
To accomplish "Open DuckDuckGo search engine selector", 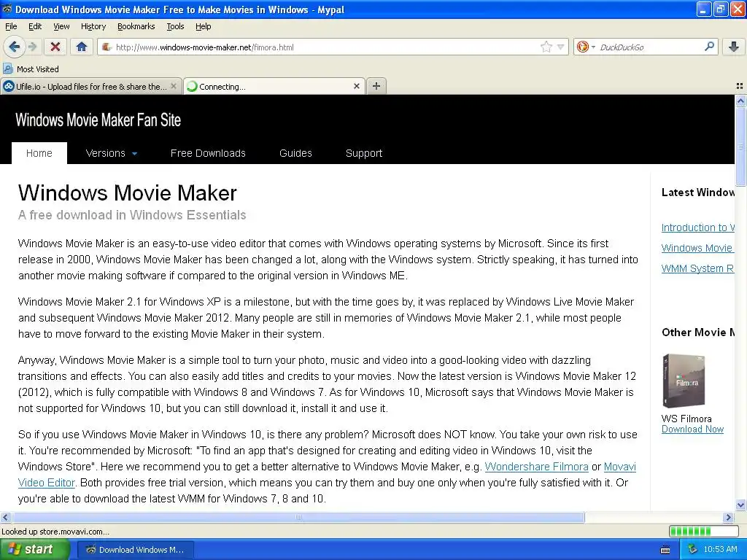I will click(586, 47).
